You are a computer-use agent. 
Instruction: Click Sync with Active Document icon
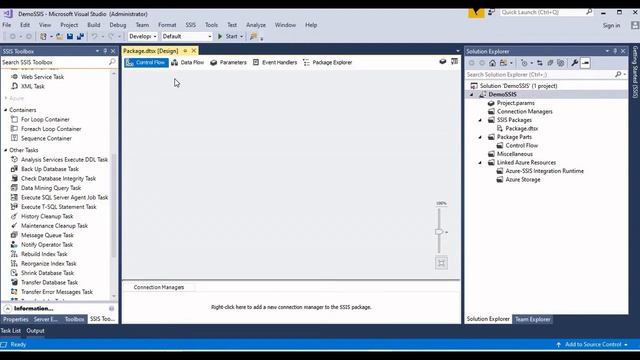pos(540,63)
